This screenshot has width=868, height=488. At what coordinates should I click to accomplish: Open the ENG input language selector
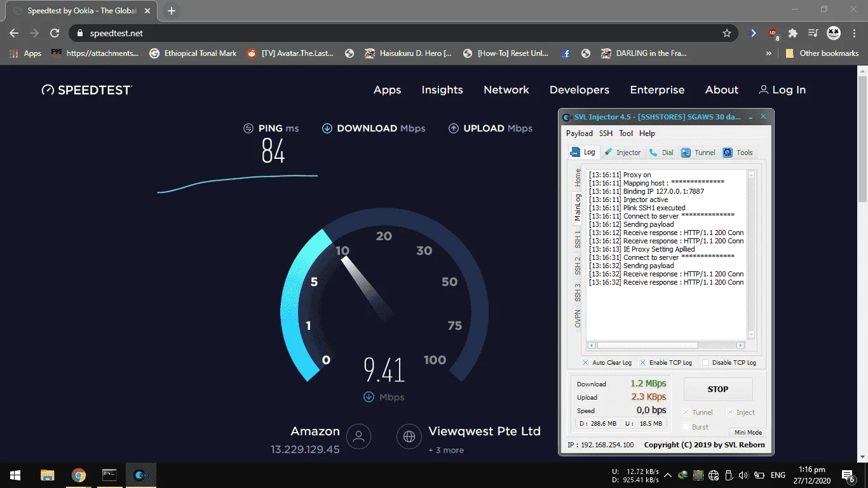(x=778, y=475)
